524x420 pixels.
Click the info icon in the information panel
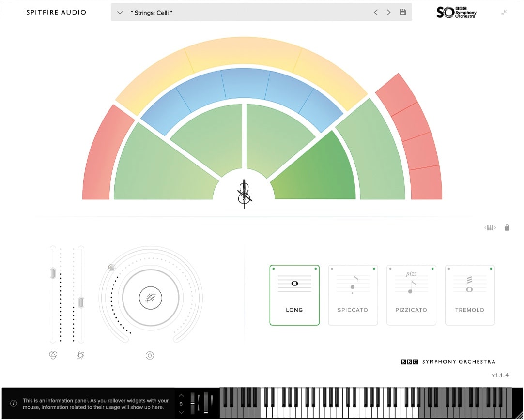[14, 403]
